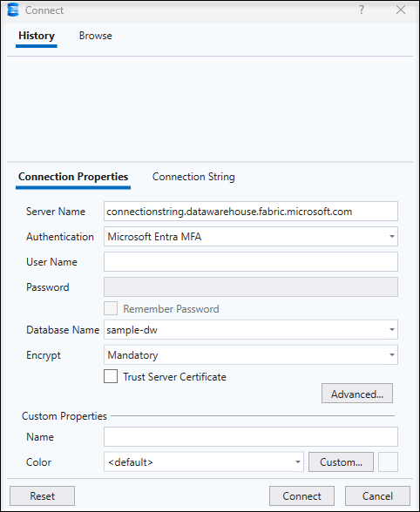Image resolution: width=420 pixels, height=512 pixels.
Task: Click the Reset button
Action: click(42, 495)
